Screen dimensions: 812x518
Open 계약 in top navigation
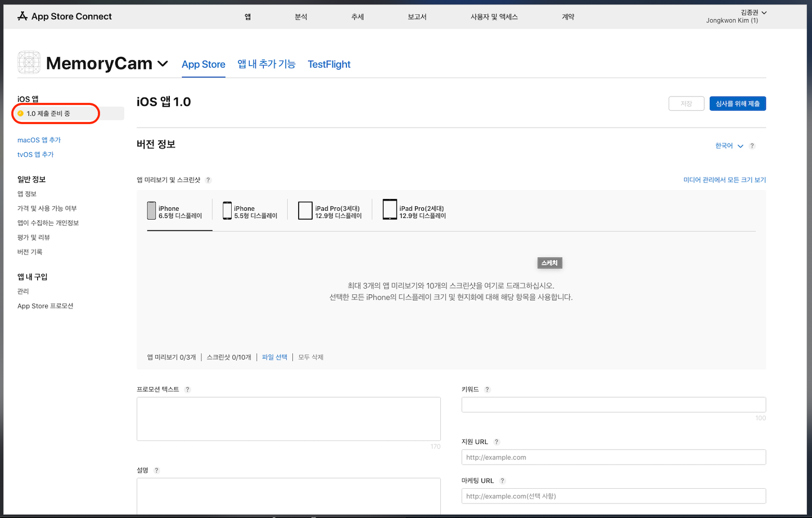coord(568,17)
